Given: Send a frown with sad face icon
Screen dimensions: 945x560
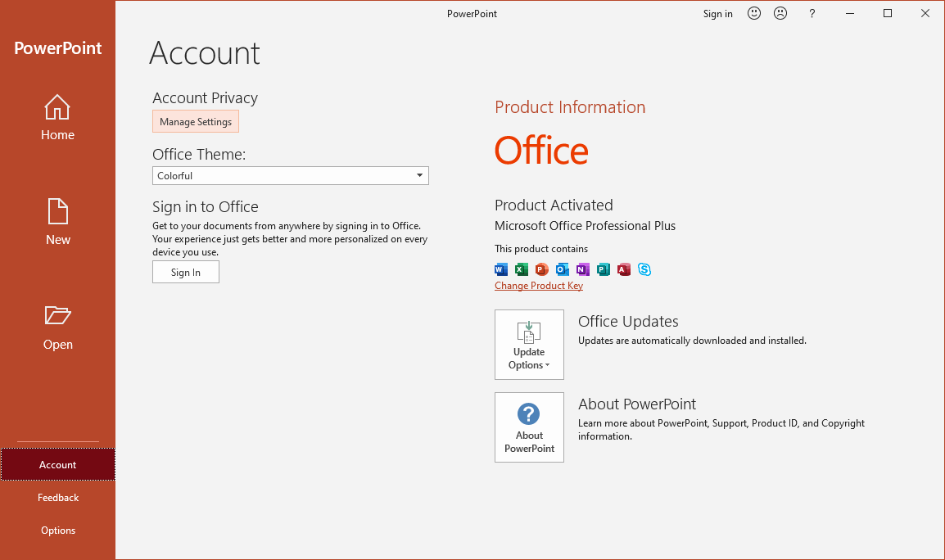Looking at the screenshot, I should (x=780, y=13).
